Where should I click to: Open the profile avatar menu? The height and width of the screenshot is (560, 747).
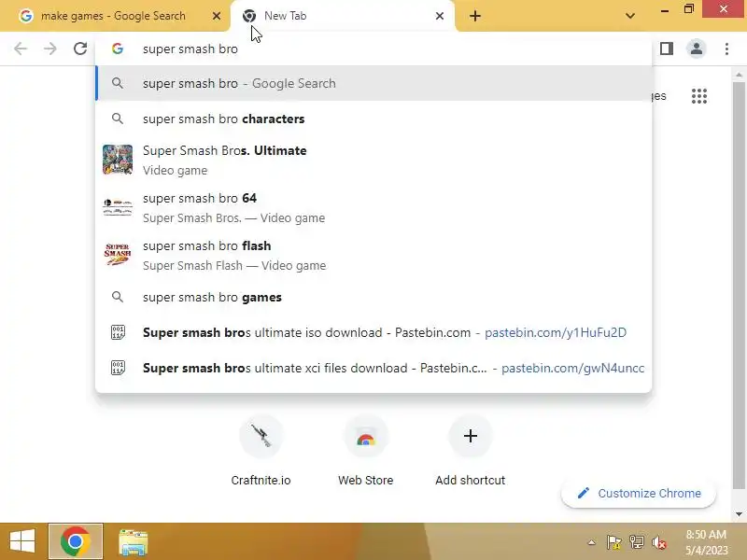(697, 49)
